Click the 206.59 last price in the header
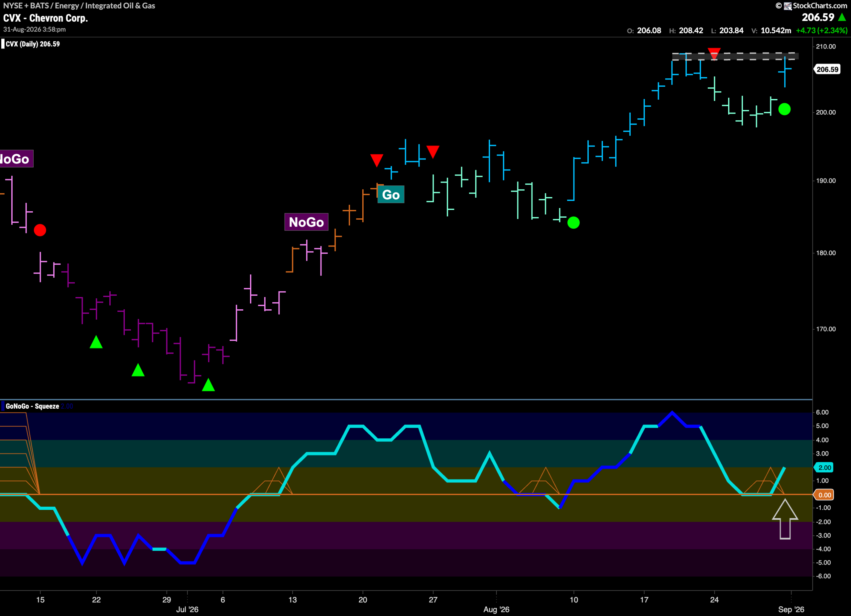Screen dimensions: 851x616 click(x=818, y=17)
